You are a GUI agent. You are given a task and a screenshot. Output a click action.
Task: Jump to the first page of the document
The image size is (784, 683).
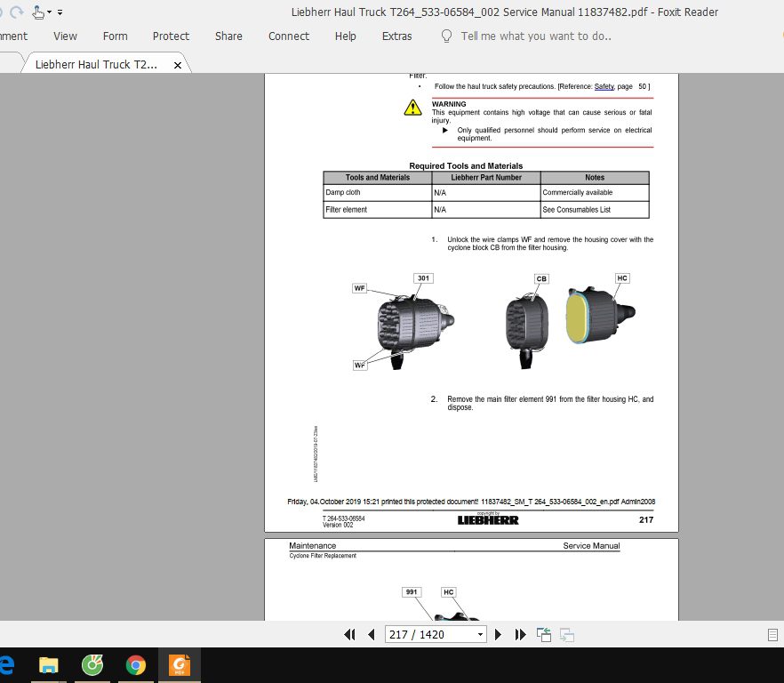click(350, 634)
